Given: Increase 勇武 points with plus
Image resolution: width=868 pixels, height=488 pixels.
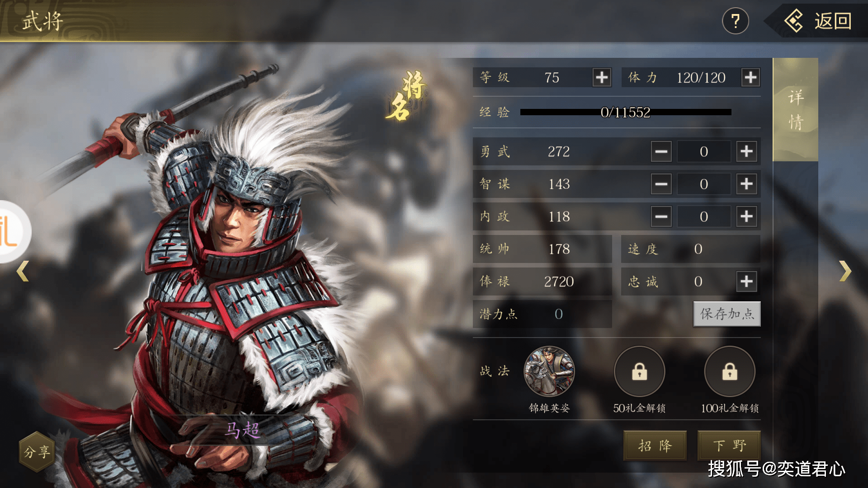Looking at the screenshot, I should click(746, 151).
